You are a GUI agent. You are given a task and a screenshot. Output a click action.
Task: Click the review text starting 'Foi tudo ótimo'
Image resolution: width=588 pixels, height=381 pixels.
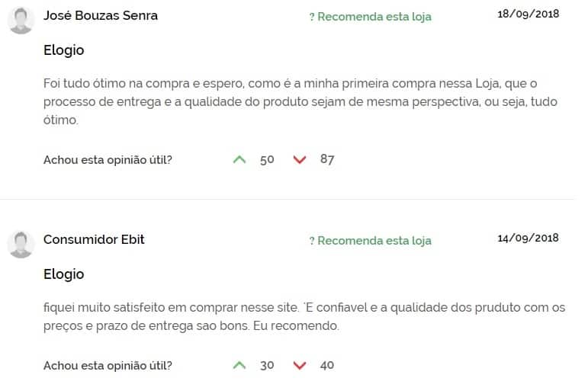pyautogui.click(x=300, y=101)
